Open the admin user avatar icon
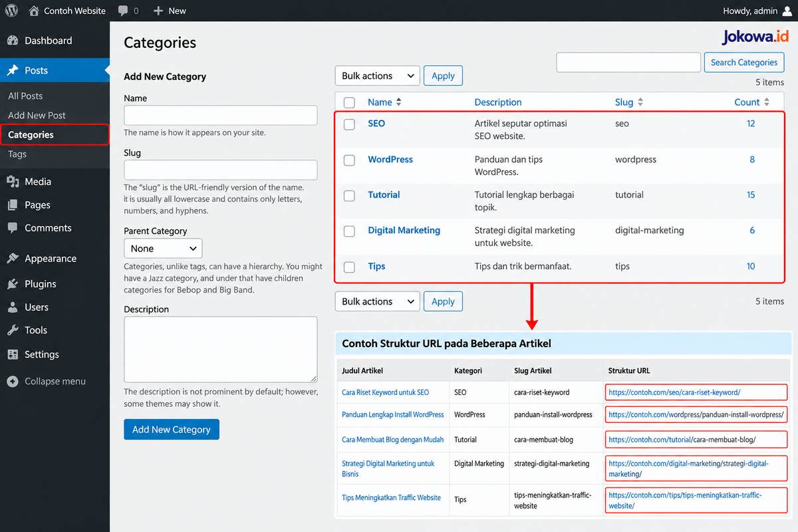Image resolution: width=798 pixels, height=532 pixels. point(787,11)
